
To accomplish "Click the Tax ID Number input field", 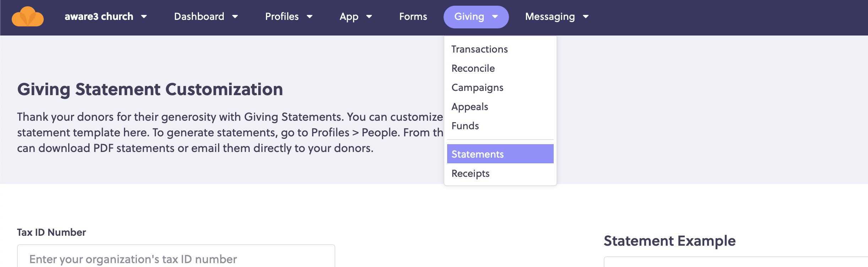I will click(176, 256).
